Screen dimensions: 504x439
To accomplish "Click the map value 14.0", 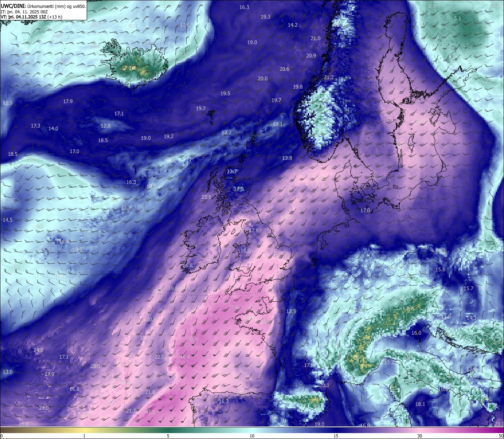I will [53, 128].
